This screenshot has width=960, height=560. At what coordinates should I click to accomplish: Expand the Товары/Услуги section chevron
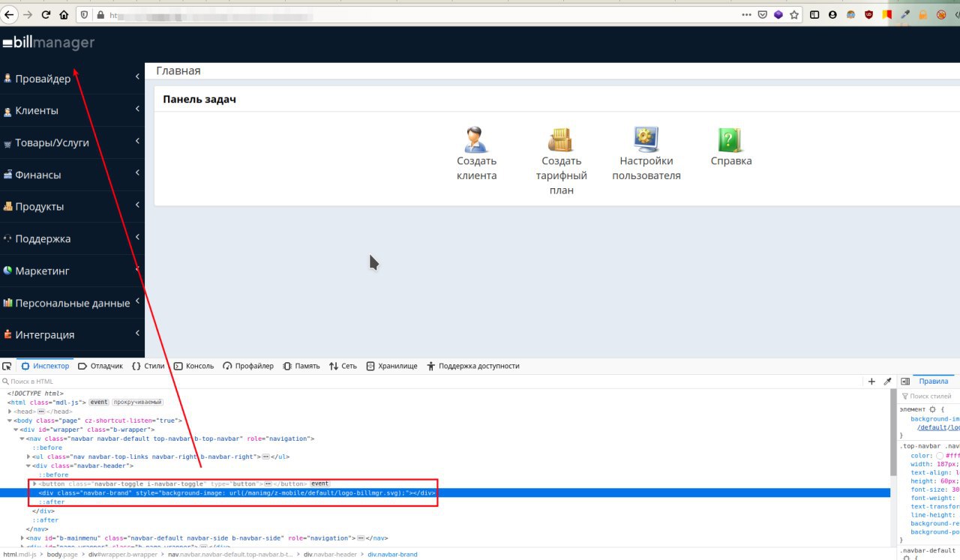point(138,141)
